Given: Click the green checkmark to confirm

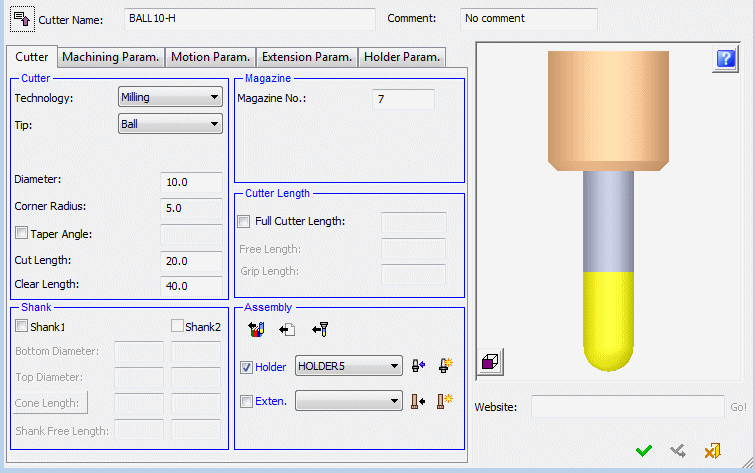Looking at the screenshot, I should 644,451.
